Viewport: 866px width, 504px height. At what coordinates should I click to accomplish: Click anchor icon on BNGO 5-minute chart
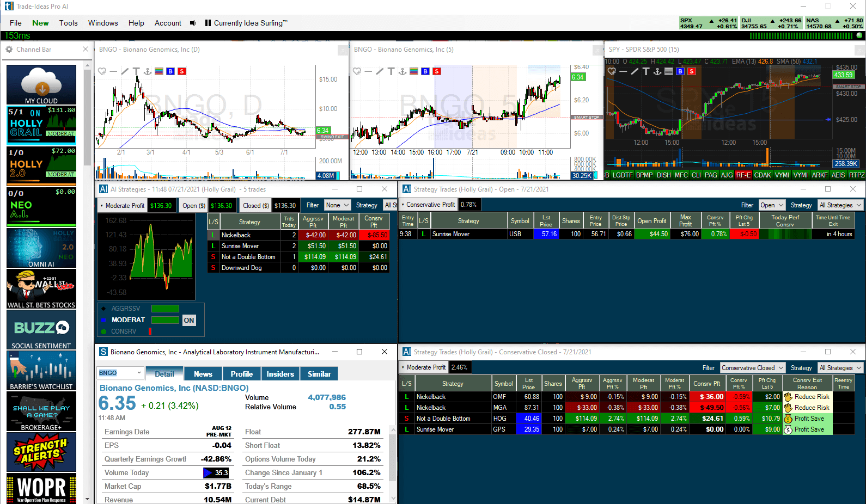402,71
